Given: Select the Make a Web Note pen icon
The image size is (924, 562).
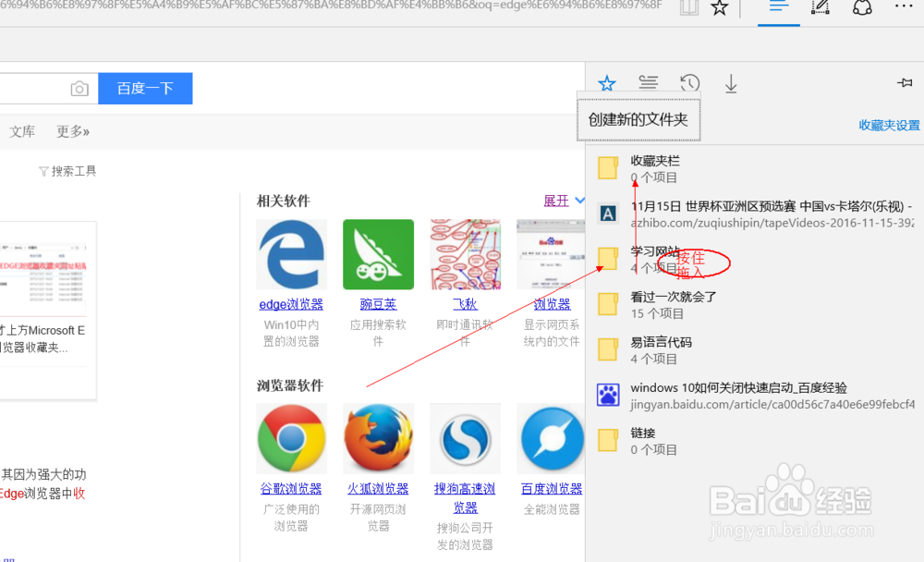Looking at the screenshot, I should point(821,8).
